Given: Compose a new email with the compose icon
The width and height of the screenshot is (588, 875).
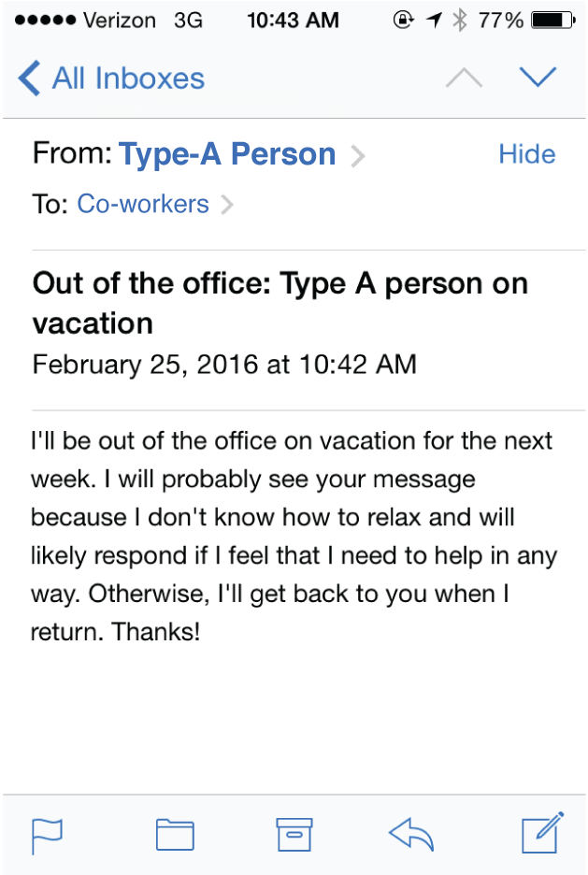Looking at the screenshot, I should (x=540, y=835).
